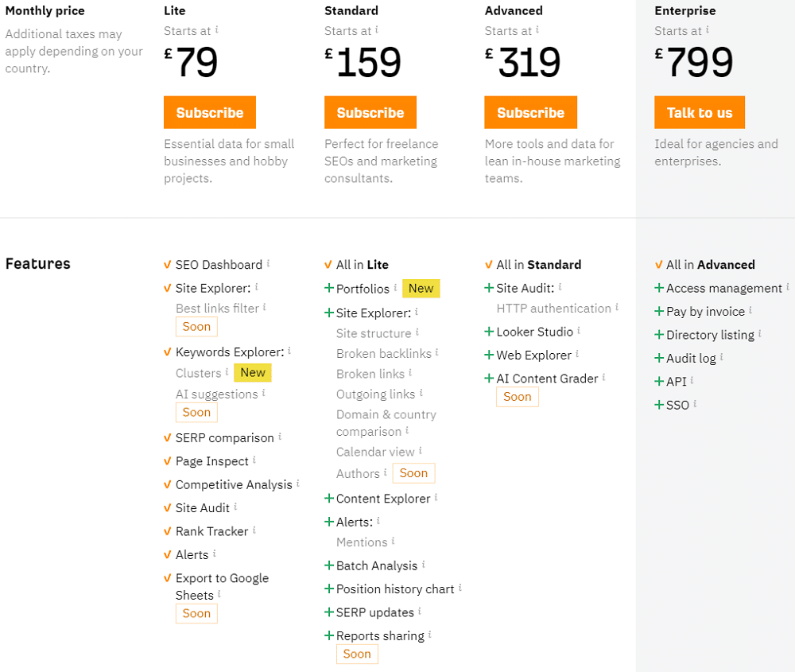Click the New badge next to Portfolios
The height and width of the screenshot is (672, 795).
point(421,288)
